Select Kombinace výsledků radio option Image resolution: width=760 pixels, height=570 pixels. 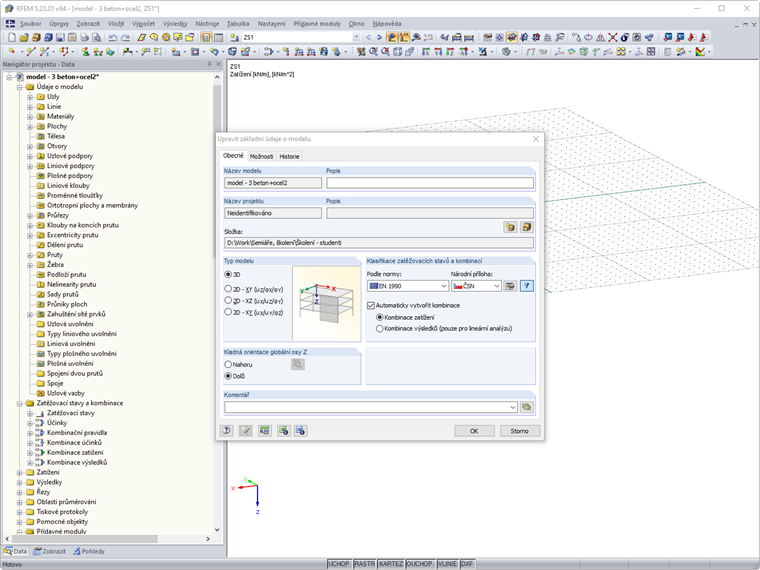pyautogui.click(x=380, y=329)
